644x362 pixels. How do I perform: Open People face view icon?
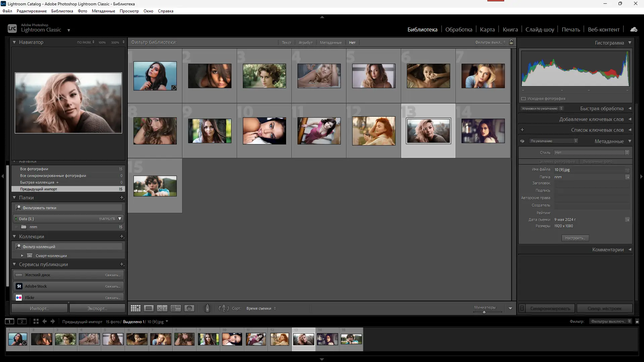click(189, 308)
